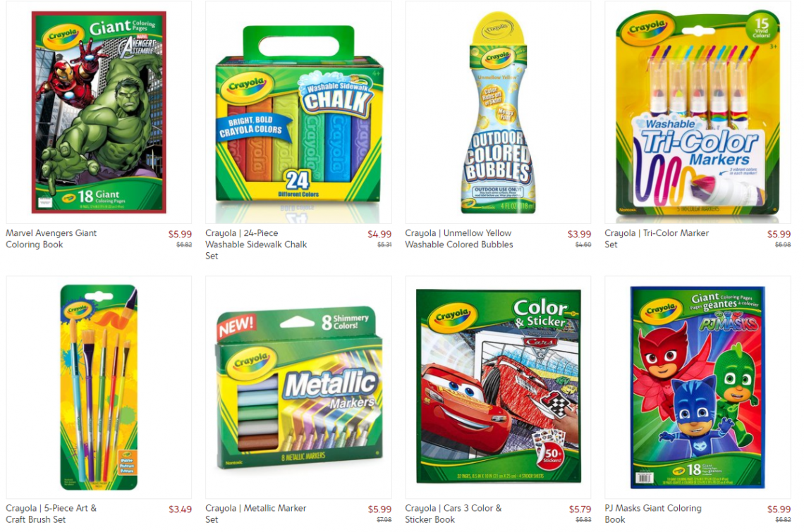Image resolution: width=804 pixels, height=532 pixels.
Task: Open the 5-Piece Brush Set image
Action: click(99, 387)
